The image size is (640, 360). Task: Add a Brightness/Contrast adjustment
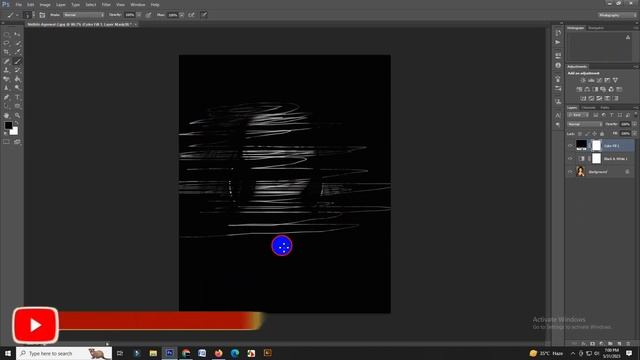tap(583, 80)
